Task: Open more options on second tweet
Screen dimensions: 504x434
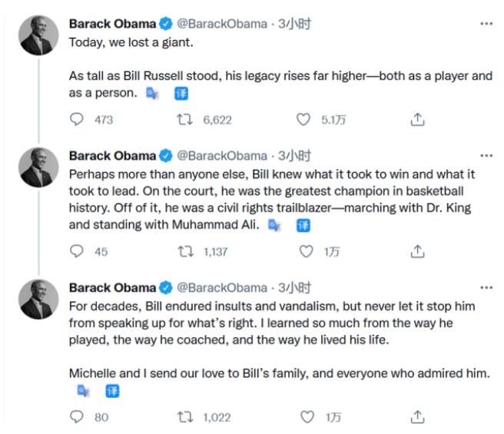Action: pyautogui.click(x=486, y=155)
